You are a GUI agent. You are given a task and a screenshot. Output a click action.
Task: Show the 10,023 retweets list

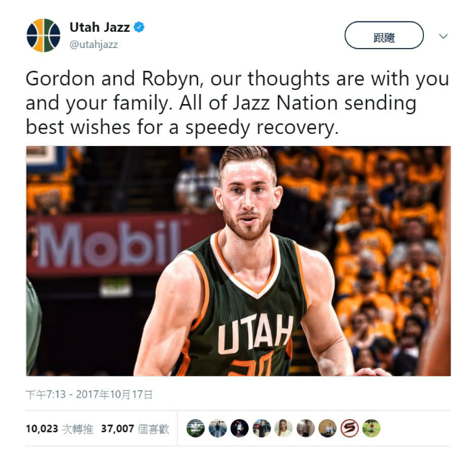point(59,429)
